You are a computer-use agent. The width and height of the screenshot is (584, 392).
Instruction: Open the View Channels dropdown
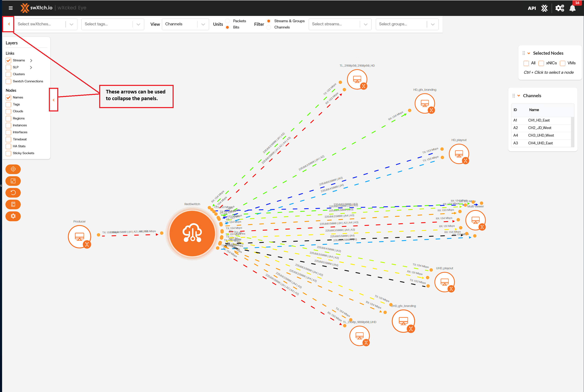(185, 24)
